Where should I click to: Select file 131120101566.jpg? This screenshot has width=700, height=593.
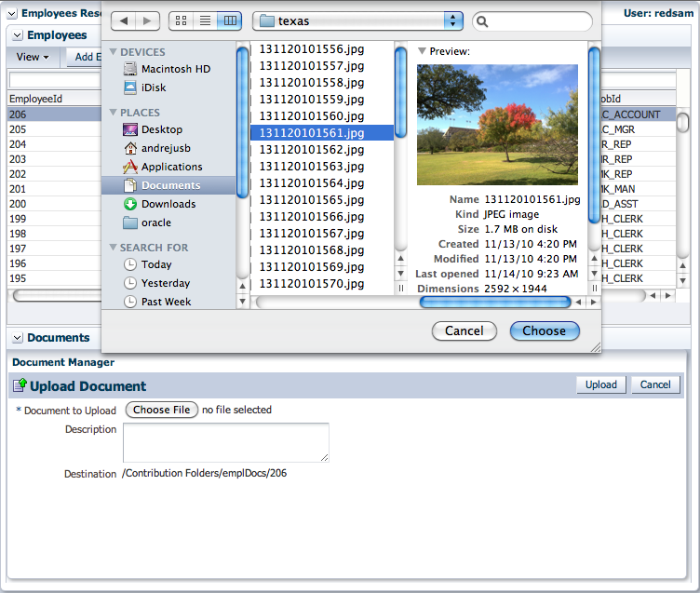(322, 217)
